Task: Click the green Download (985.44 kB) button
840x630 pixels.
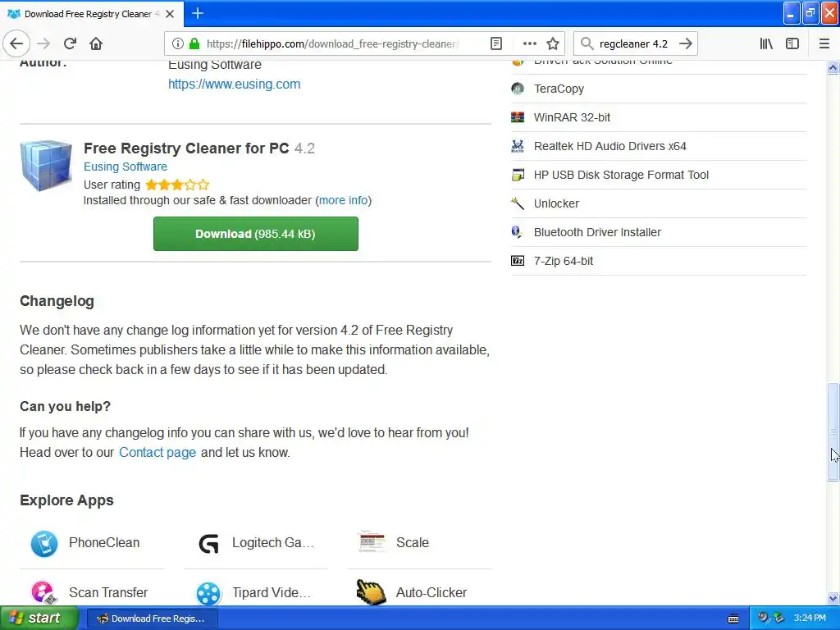Action: [x=256, y=234]
